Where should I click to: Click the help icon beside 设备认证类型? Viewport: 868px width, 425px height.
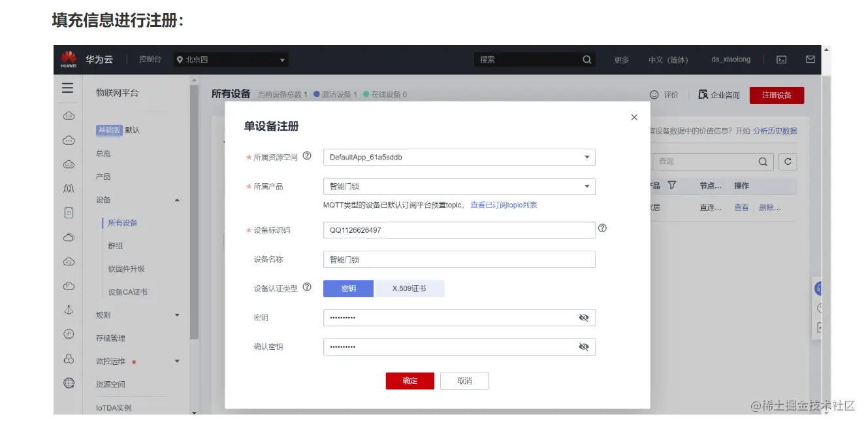point(307,287)
